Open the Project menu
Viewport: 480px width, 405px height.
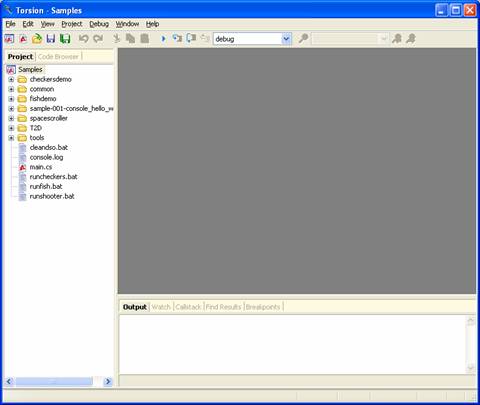72,24
